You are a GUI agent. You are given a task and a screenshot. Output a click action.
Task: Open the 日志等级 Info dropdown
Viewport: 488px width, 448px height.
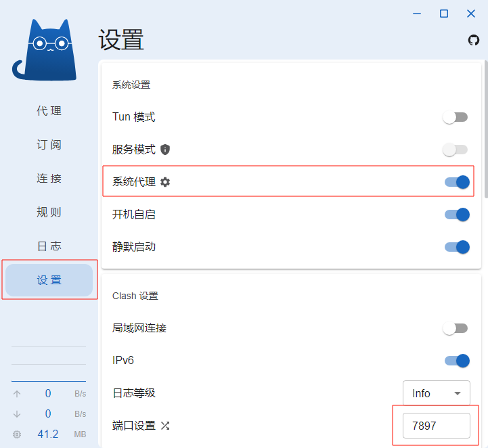pyautogui.click(x=437, y=393)
